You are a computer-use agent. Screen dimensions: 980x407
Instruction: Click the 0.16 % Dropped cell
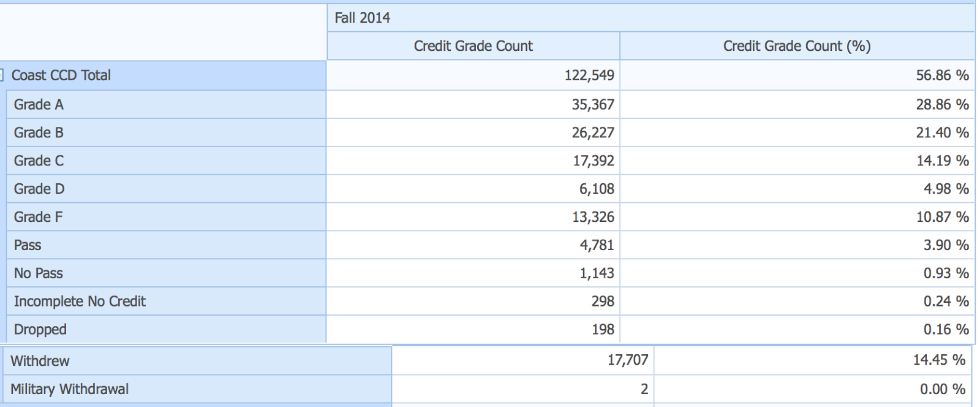[797, 330]
